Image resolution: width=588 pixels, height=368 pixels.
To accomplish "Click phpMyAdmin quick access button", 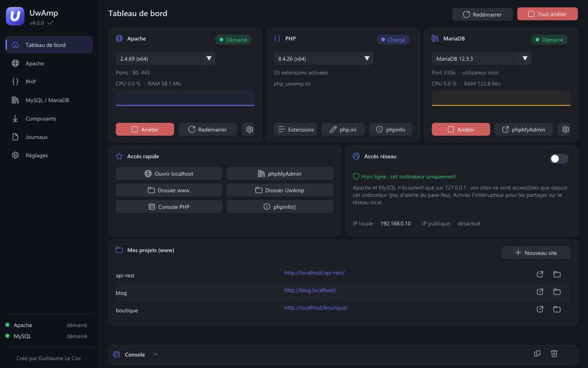I will pos(280,173).
